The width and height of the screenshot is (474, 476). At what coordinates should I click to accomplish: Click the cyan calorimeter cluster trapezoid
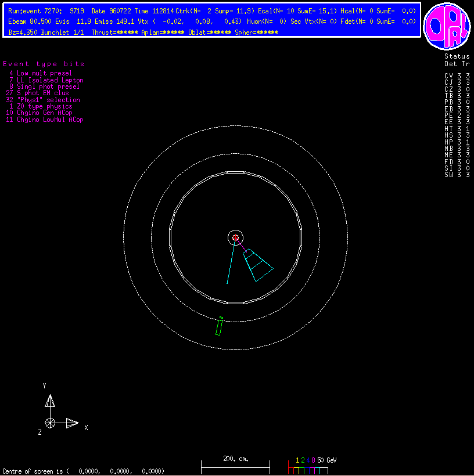point(257,265)
